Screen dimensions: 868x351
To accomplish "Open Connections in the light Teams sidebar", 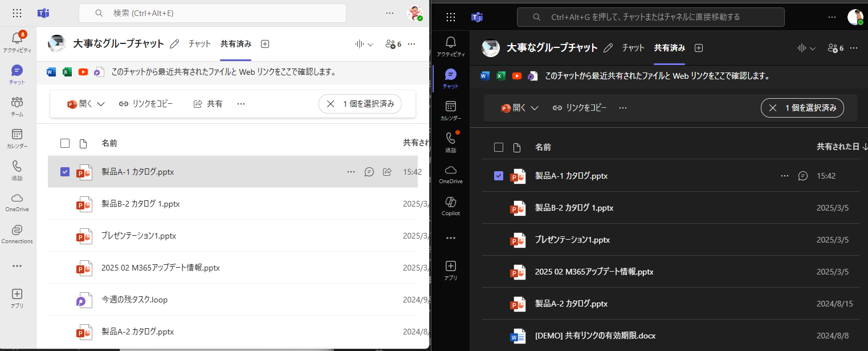I will point(17,233).
